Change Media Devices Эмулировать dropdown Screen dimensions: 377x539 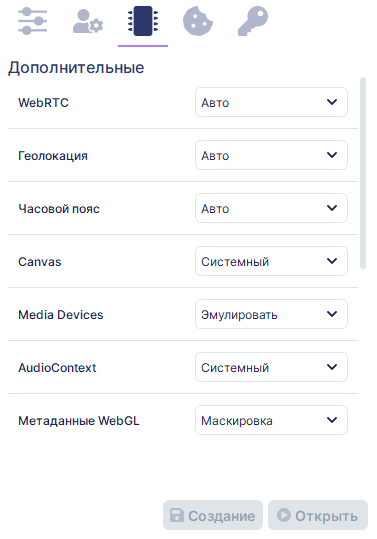tap(271, 314)
